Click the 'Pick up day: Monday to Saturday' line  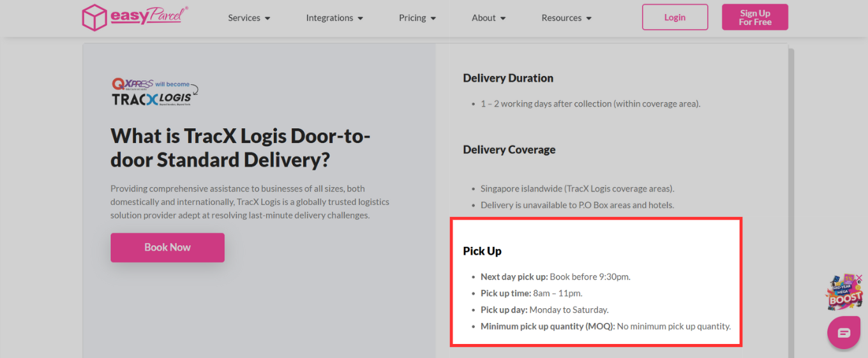click(544, 310)
